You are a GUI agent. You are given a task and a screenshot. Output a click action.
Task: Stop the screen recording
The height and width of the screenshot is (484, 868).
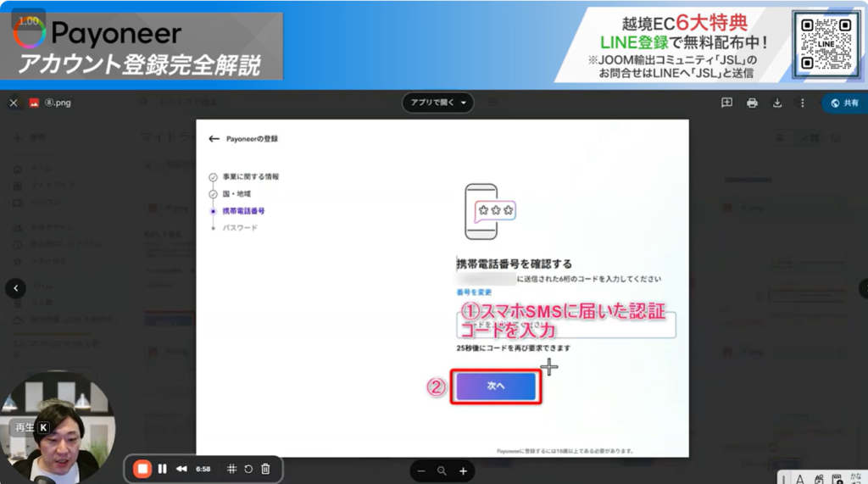(143, 469)
